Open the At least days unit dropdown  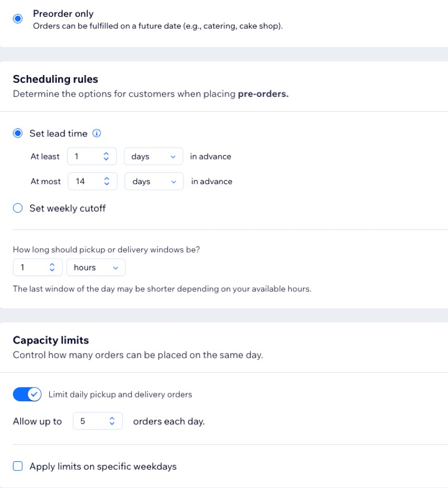(153, 157)
